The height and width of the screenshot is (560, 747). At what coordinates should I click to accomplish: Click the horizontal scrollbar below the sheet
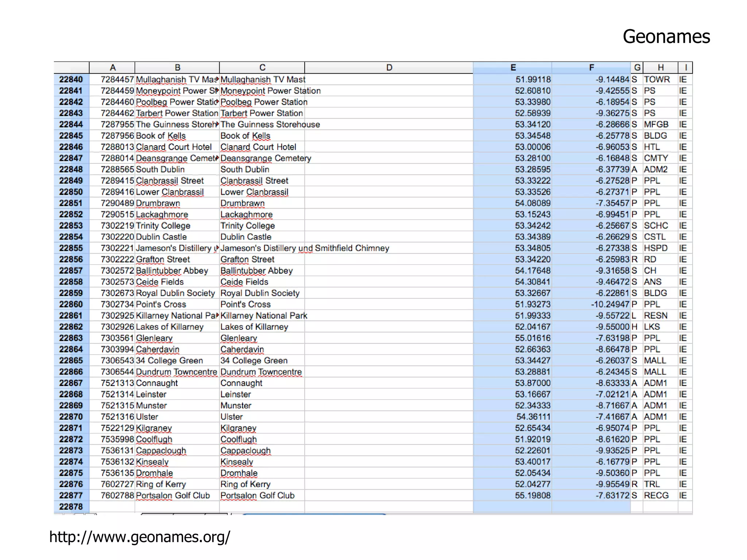[314, 514]
